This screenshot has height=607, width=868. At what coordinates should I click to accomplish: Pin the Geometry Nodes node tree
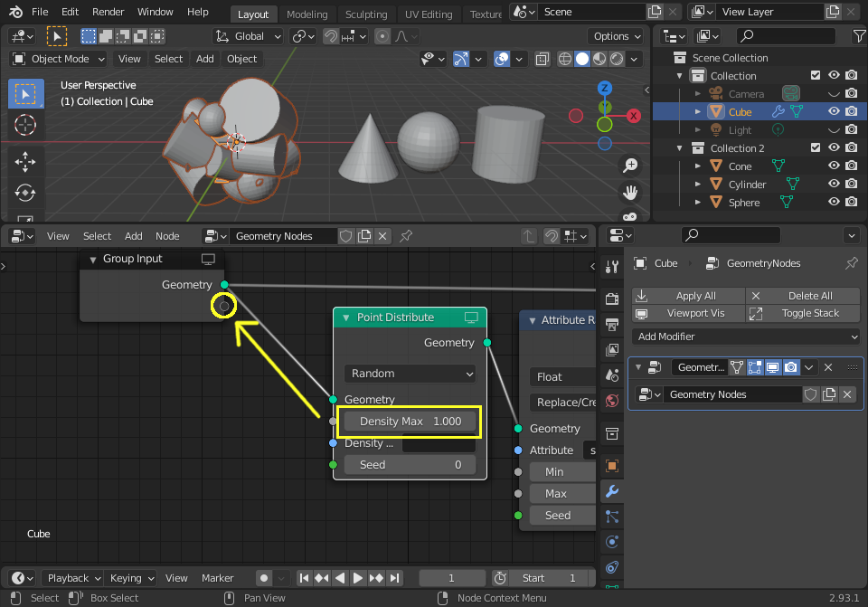406,236
